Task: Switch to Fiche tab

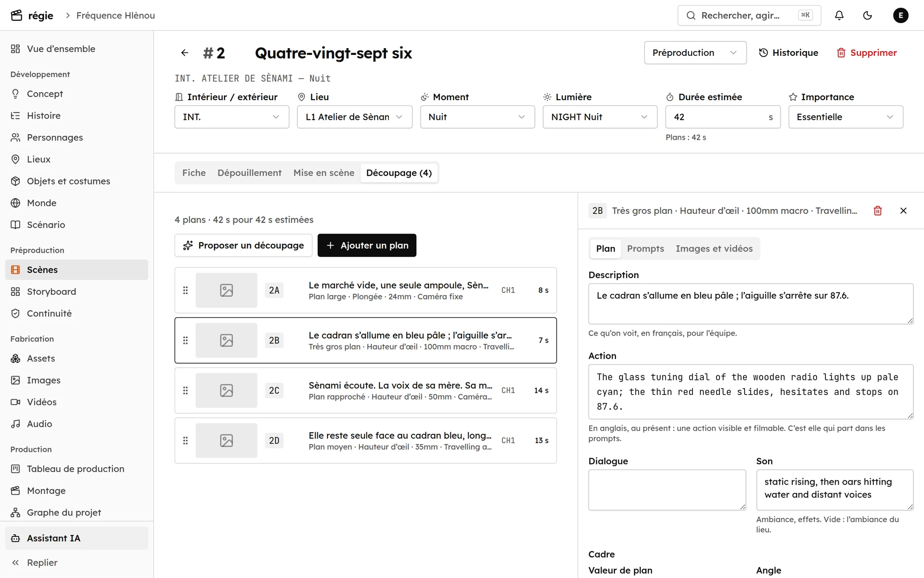Action: (x=194, y=173)
